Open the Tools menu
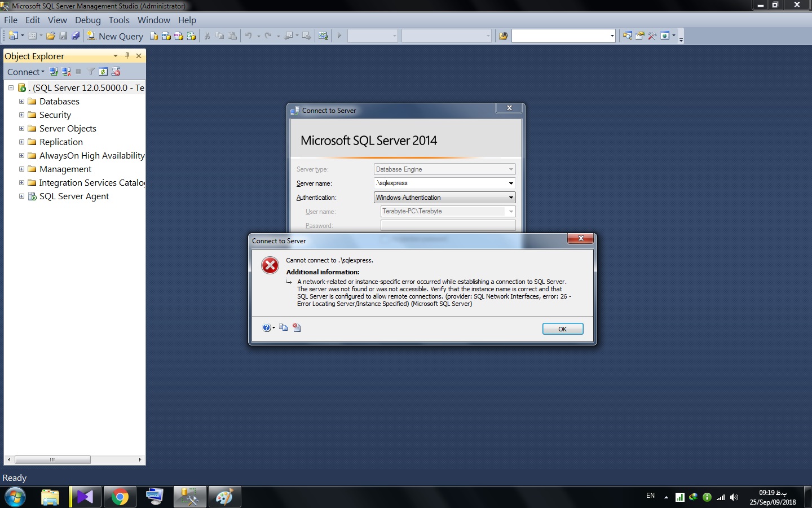Screen dimensions: 812x508 pos(119,20)
